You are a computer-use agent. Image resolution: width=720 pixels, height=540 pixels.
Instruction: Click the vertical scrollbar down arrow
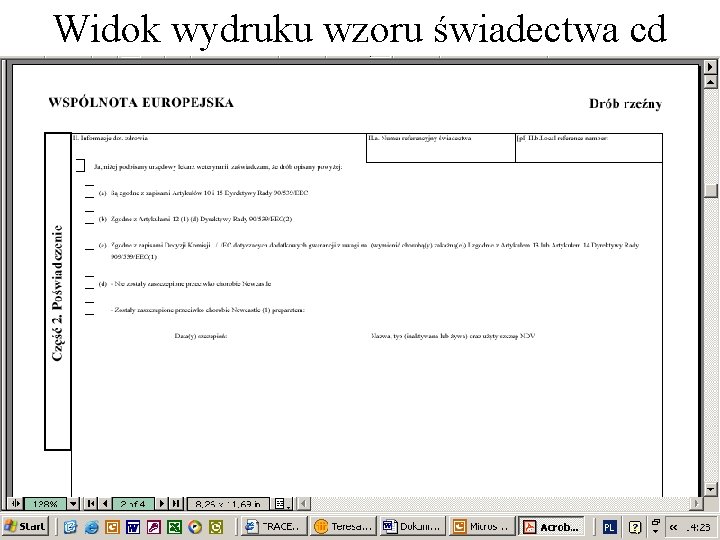point(711,489)
